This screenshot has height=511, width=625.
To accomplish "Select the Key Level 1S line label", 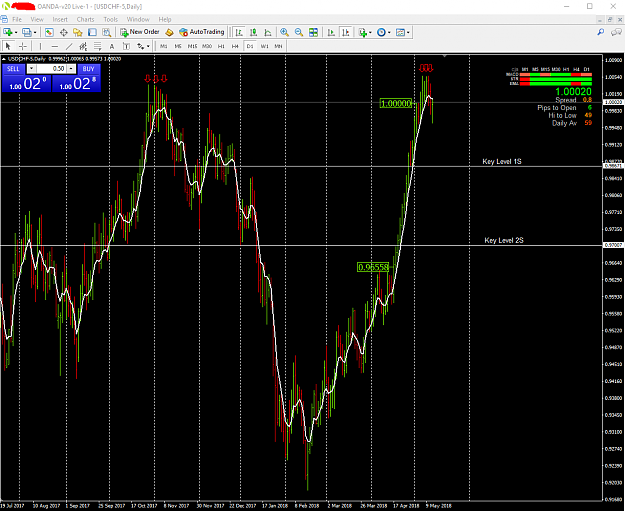I will tap(502, 161).
